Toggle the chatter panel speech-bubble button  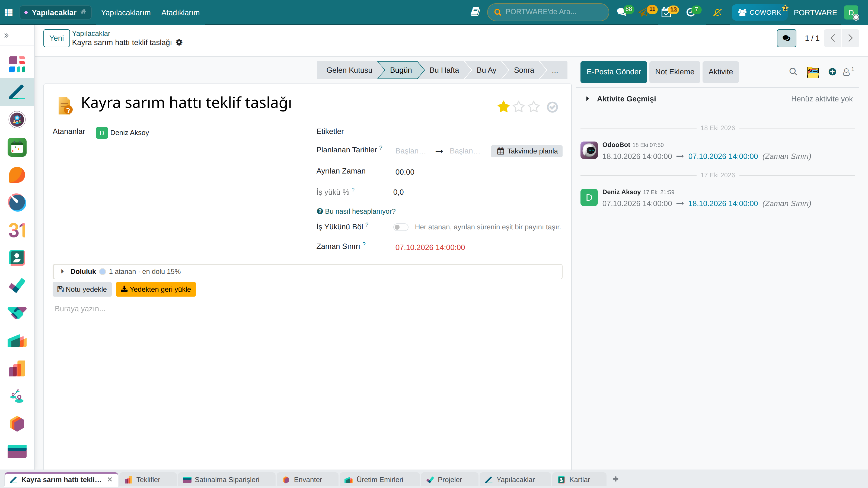point(786,38)
